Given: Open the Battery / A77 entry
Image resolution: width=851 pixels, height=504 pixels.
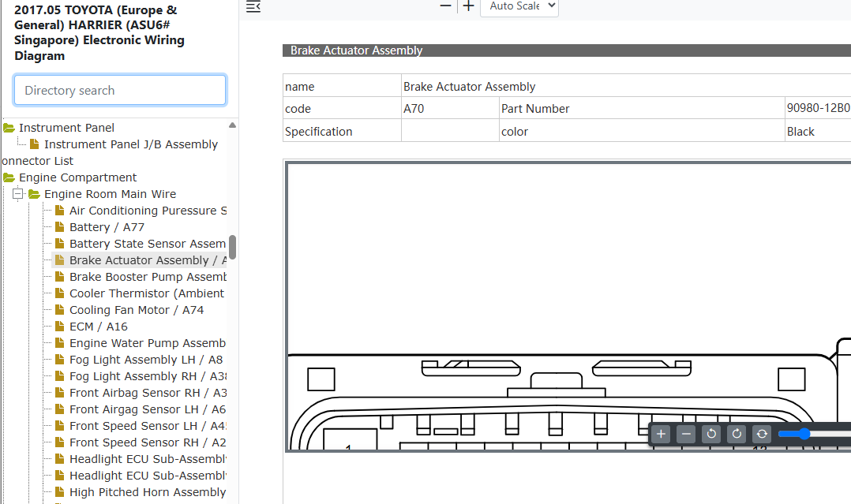Looking at the screenshot, I should pyautogui.click(x=107, y=227).
